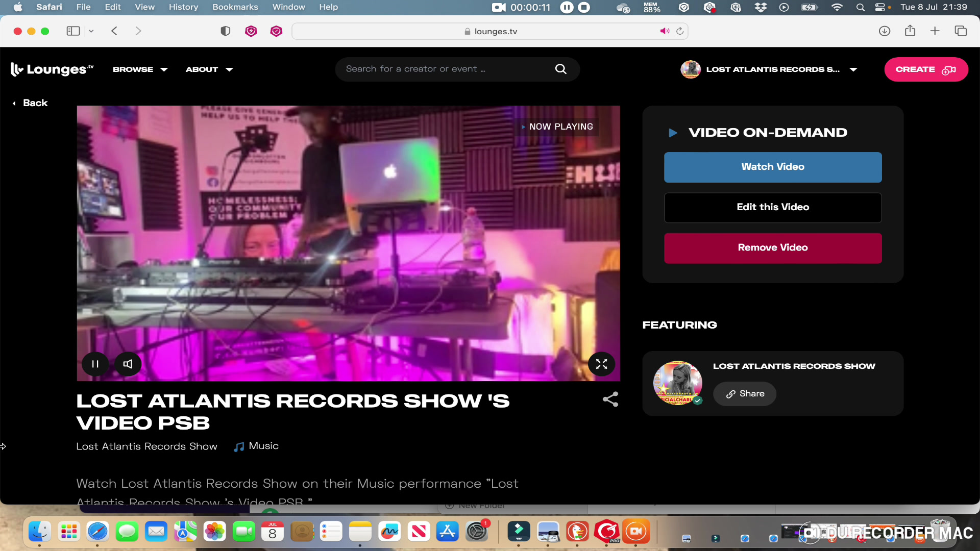This screenshot has height=551, width=980.
Task: Show tab overview icon
Action: point(961,31)
